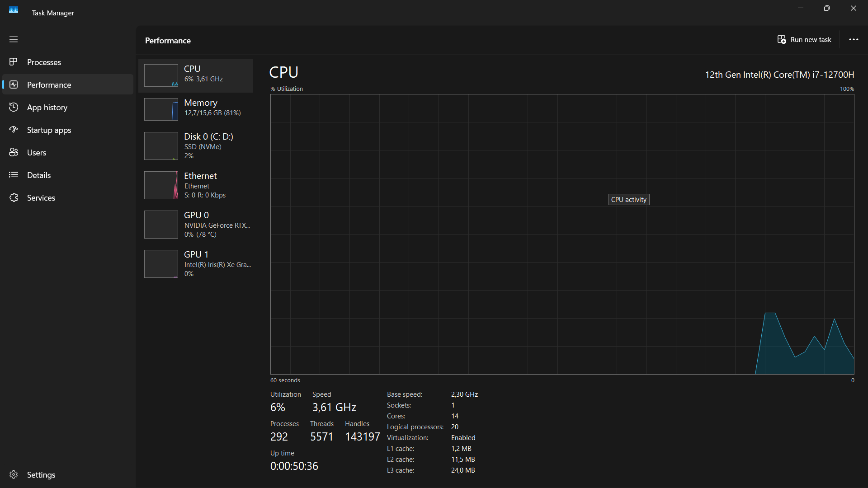Click the Details list icon

click(x=14, y=175)
